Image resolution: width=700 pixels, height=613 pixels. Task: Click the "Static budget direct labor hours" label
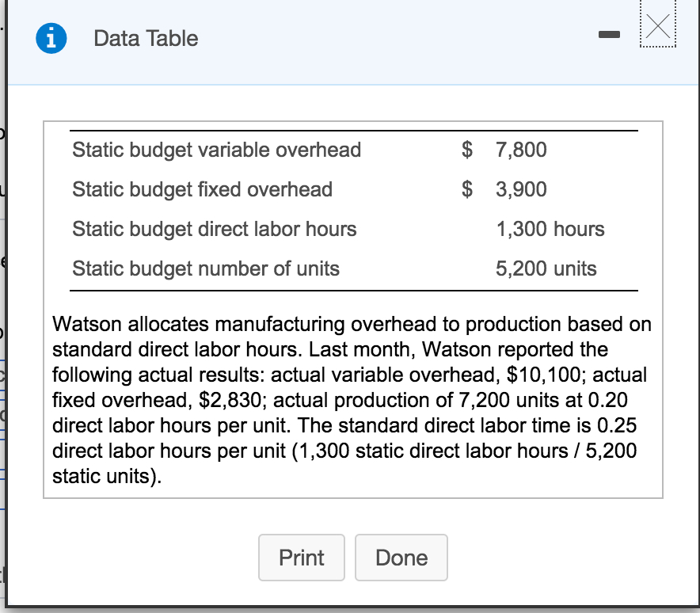pyautogui.click(x=214, y=229)
